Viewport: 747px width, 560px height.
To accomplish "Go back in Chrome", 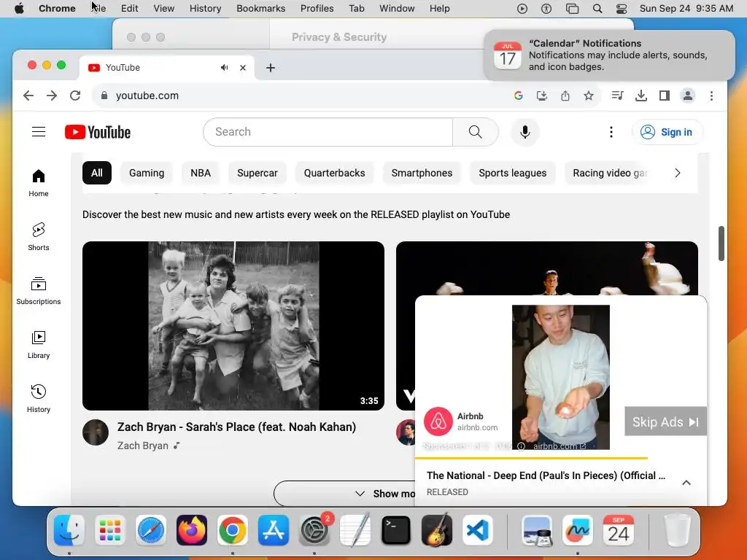I will [28, 96].
